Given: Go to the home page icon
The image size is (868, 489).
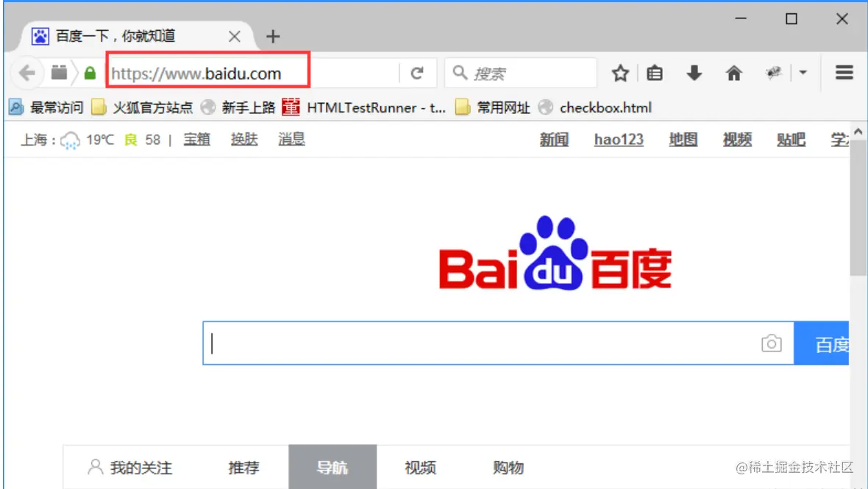Looking at the screenshot, I should coord(733,73).
